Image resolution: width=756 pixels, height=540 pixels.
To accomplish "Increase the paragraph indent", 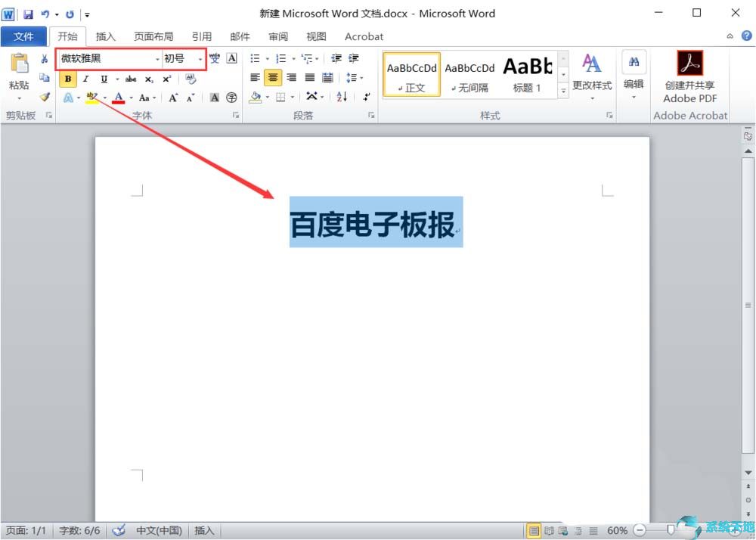I will [x=354, y=58].
